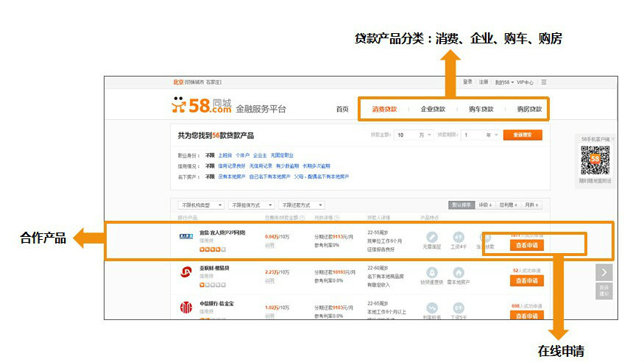Select the 购车贷款 tab
This screenshot has height=362, width=644.
point(481,109)
